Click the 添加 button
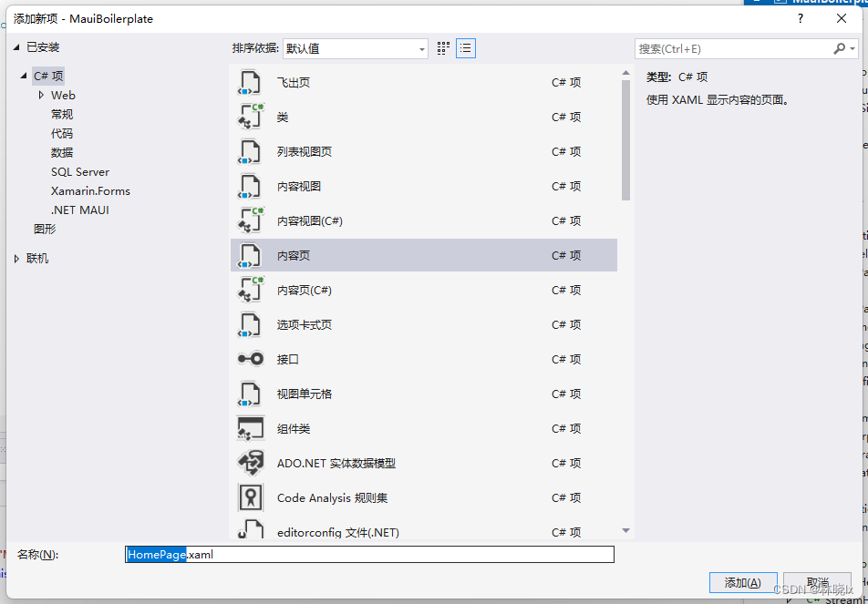 click(743, 582)
